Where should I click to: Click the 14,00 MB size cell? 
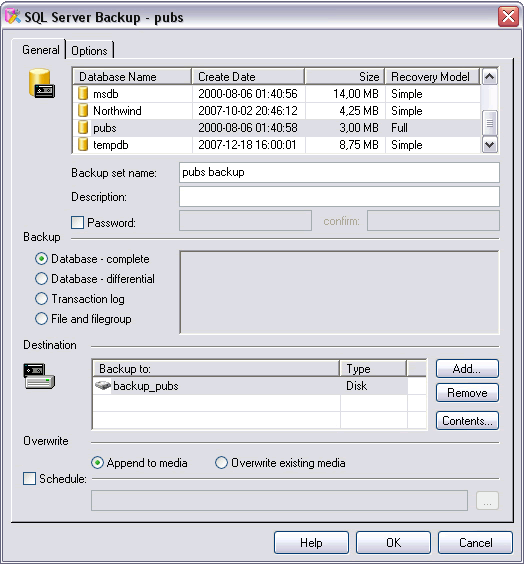[356, 94]
